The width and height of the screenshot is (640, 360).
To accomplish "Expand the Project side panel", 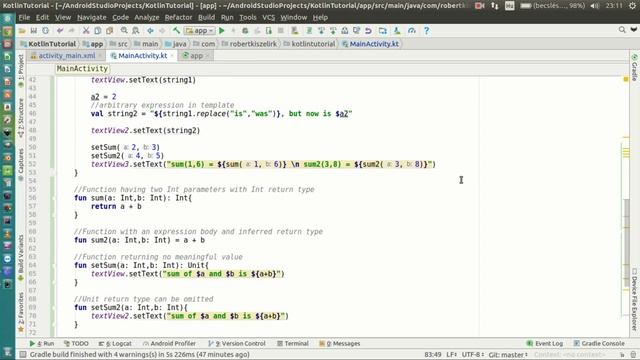I will [x=21, y=70].
